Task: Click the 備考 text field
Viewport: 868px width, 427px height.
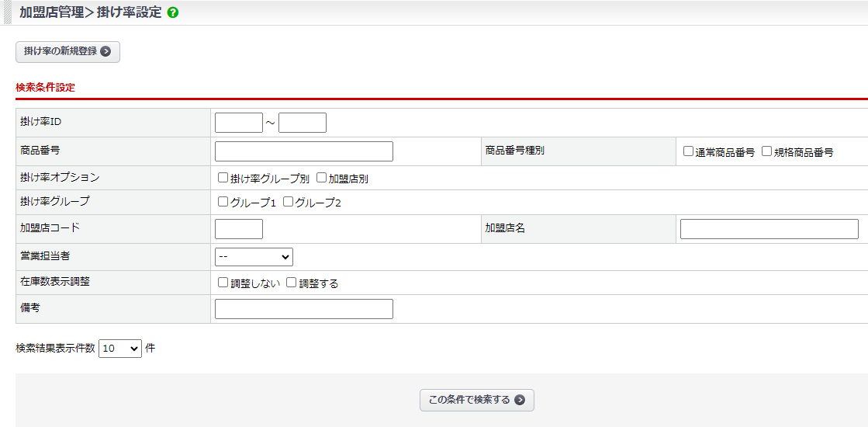Action: tap(304, 309)
